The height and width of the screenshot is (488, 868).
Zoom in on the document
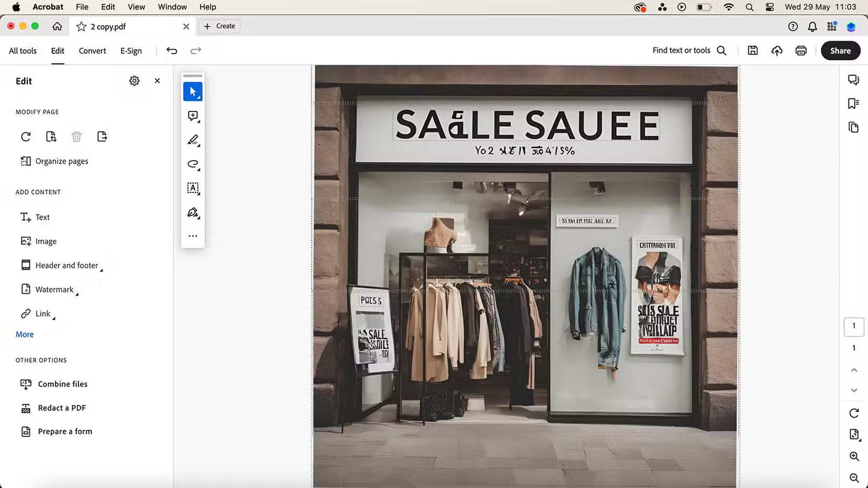pyautogui.click(x=853, y=456)
